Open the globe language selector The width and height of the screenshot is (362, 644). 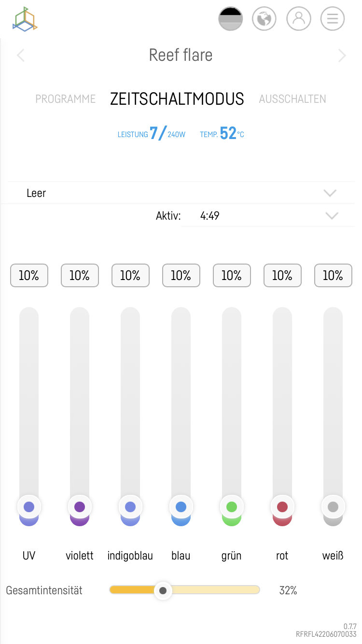(264, 19)
